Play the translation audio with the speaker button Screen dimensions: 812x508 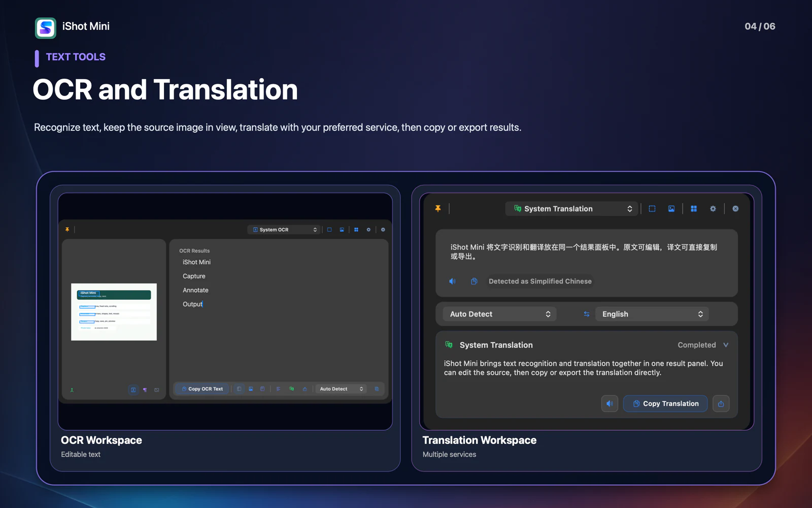point(610,403)
